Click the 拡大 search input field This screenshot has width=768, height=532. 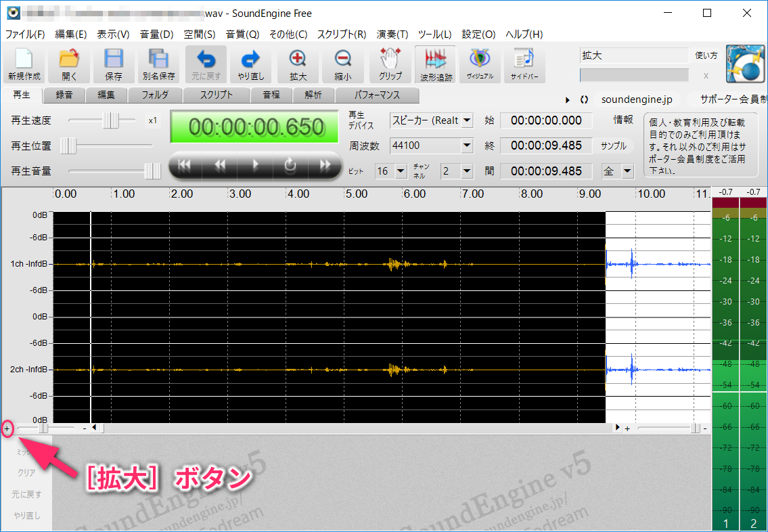634,56
